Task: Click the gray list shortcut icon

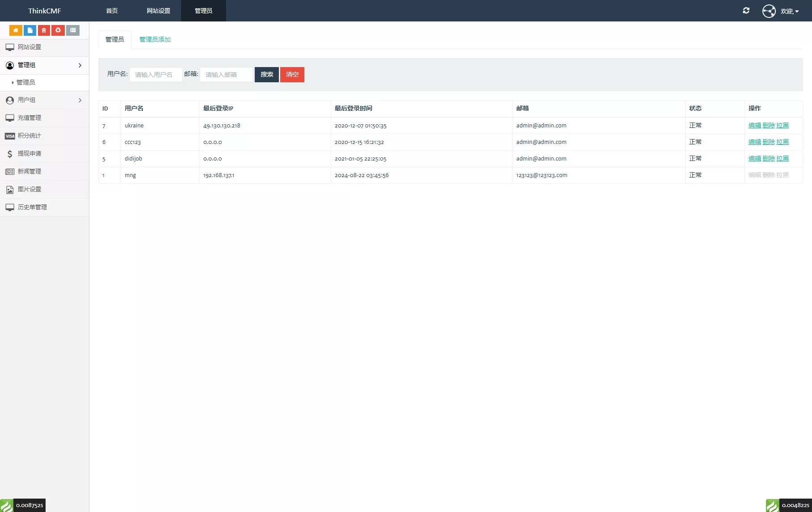Action: click(73, 30)
